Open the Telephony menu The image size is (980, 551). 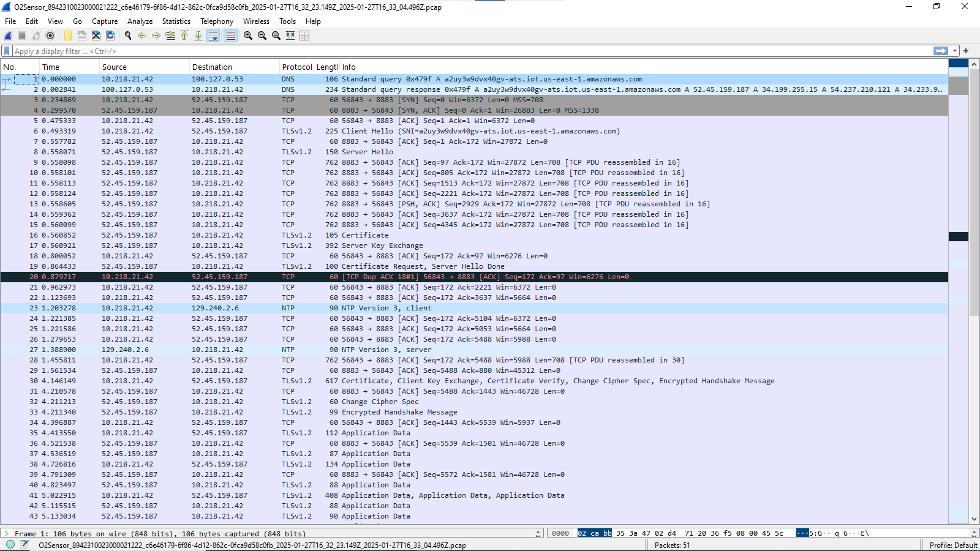pyautogui.click(x=217, y=21)
